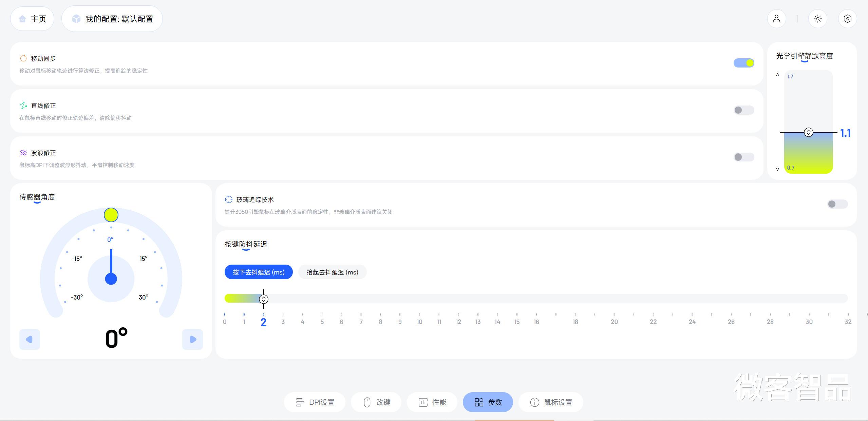The height and width of the screenshot is (421, 868).
Task: Click the yellow sensor angle dial knob
Action: (x=111, y=215)
